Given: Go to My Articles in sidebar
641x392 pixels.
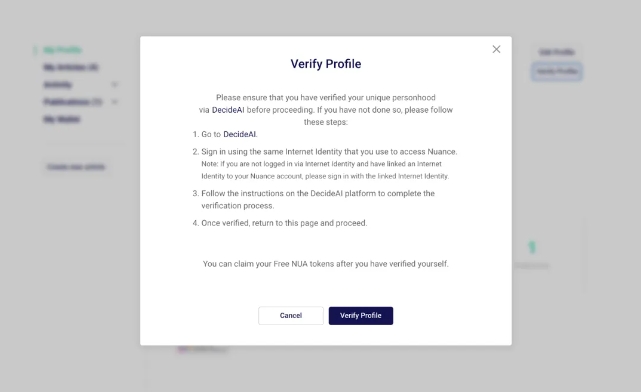Looking at the screenshot, I should [x=71, y=67].
